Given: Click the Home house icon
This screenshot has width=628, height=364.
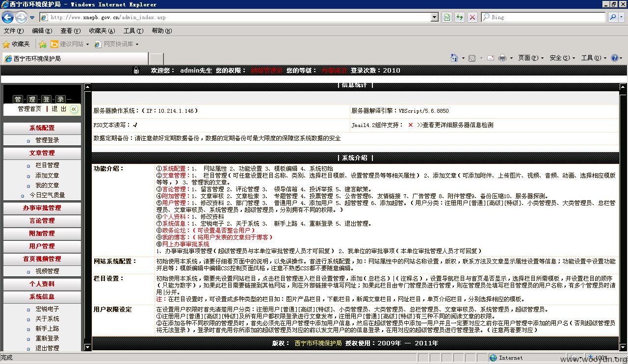Looking at the screenshot, I should pyautogui.click(x=454, y=58).
